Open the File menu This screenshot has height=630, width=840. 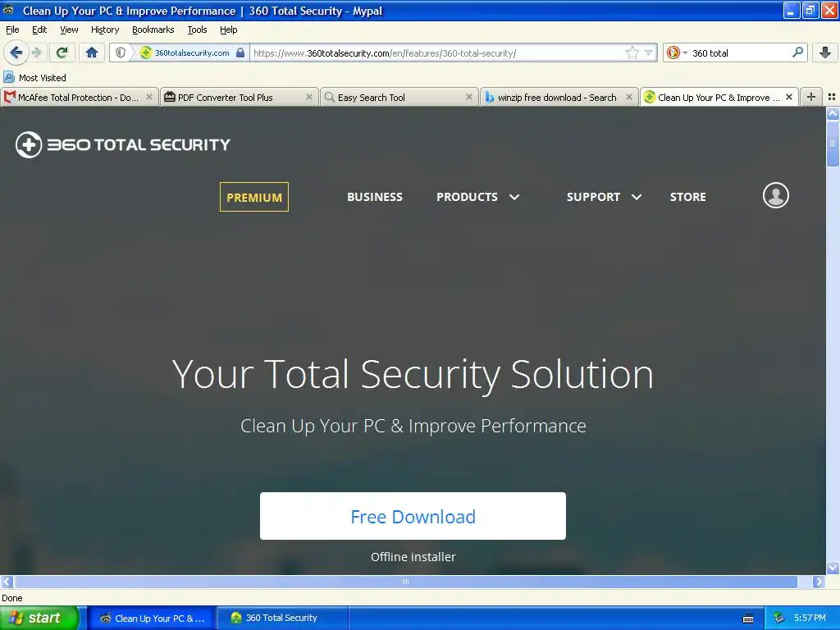(12, 30)
